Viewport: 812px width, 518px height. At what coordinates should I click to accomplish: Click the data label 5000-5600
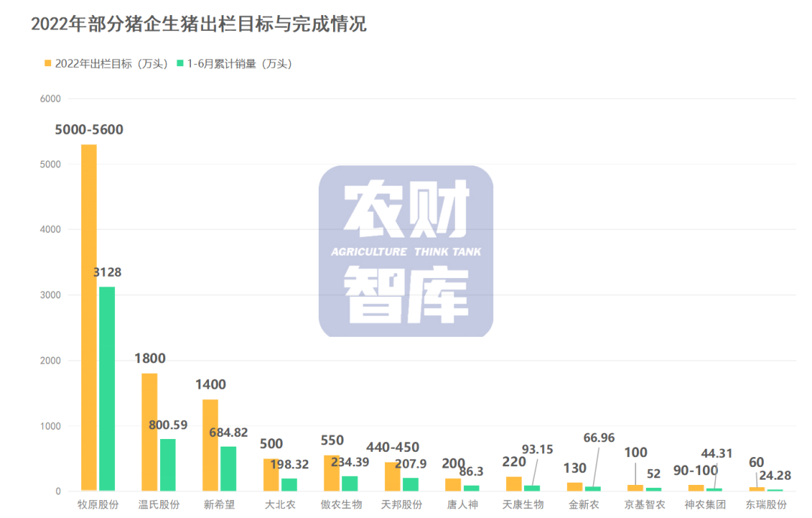coord(89,129)
